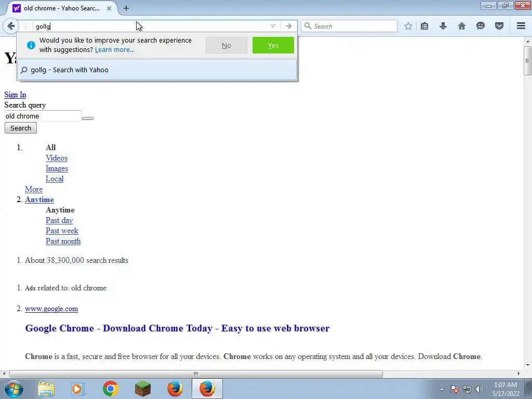Switch to Videos results

tap(57, 158)
